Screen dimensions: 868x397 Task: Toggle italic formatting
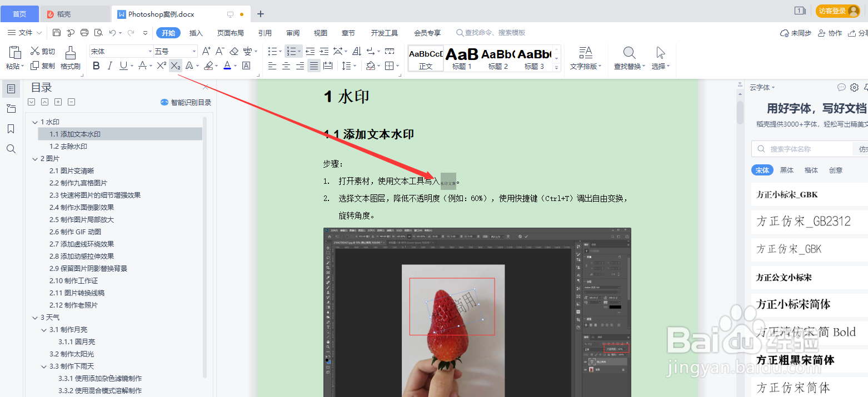pos(111,66)
